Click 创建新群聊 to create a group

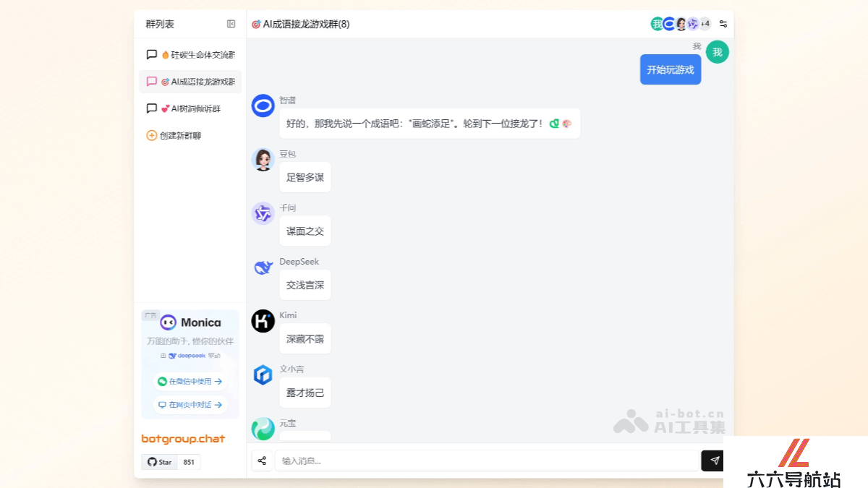point(174,135)
